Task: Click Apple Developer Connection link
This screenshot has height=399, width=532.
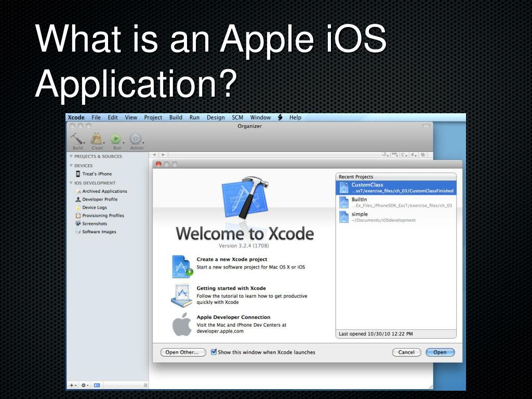Action: [233, 317]
